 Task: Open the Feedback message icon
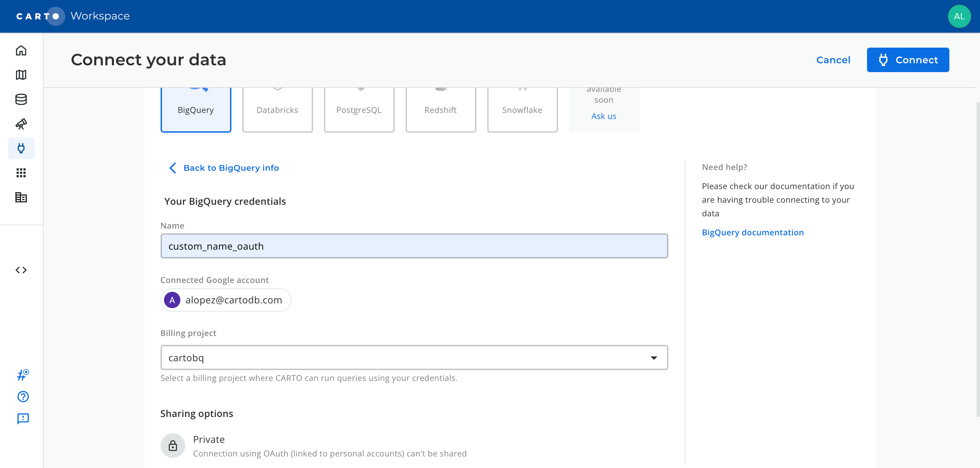23,419
